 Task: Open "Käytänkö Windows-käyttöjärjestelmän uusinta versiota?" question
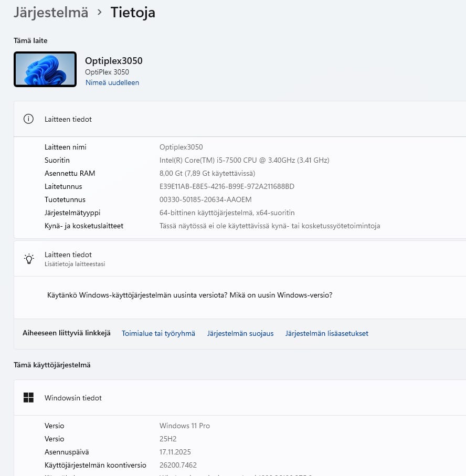click(x=137, y=295)
